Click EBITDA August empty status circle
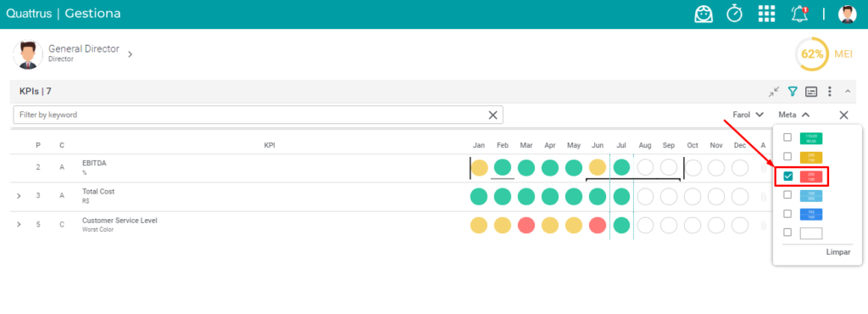 pyautogui.click(x=645, y=167)
